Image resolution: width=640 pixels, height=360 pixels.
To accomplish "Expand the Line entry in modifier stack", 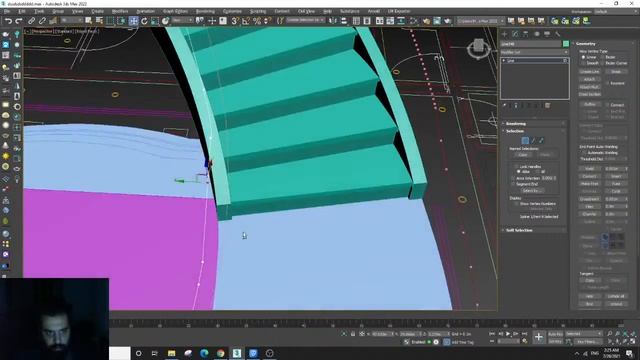I will coord(504,60).
